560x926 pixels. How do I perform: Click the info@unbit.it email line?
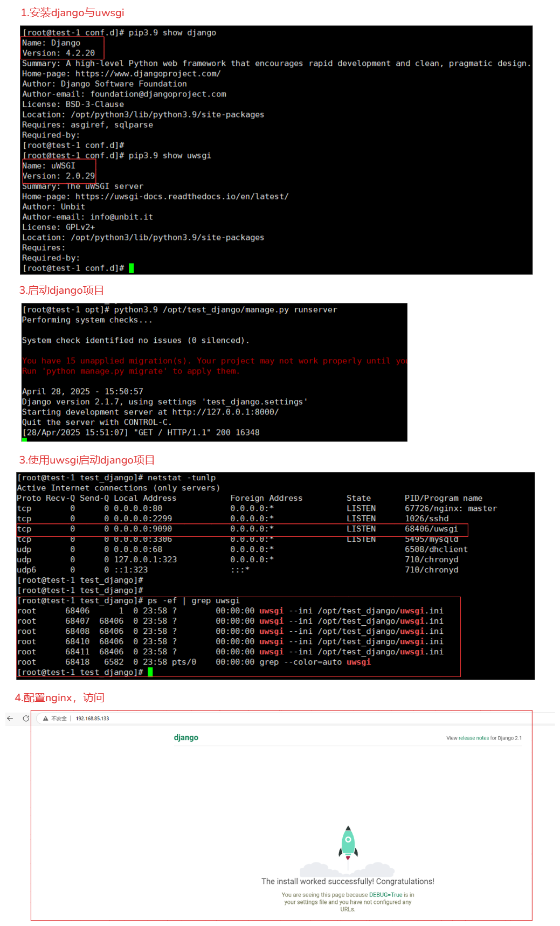click(x=87, y=217)
